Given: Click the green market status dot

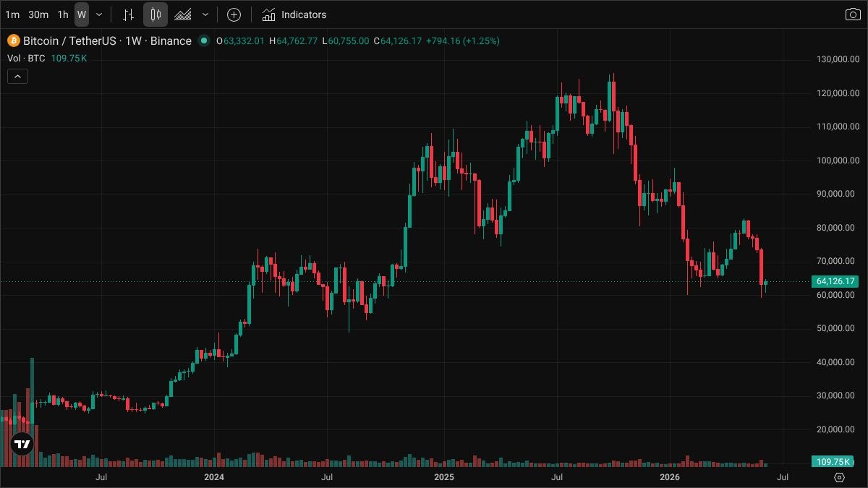Looking at the screenshot, I should [204, 41].
